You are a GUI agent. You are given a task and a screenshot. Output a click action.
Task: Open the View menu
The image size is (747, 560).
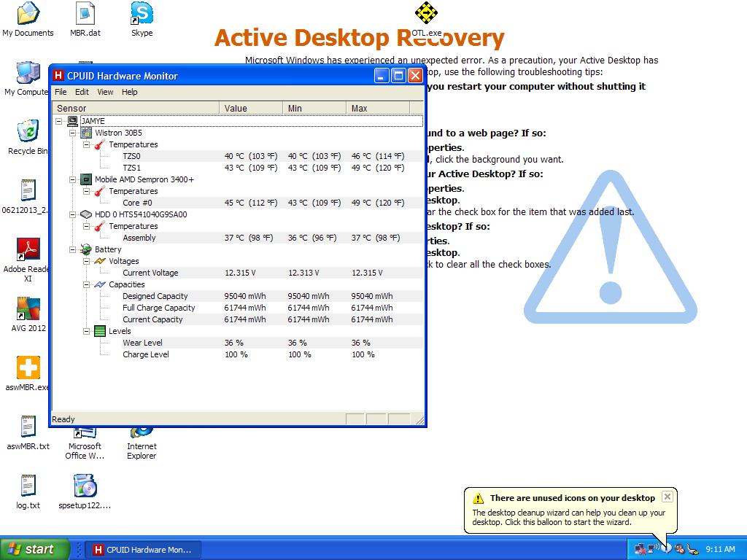tap(105, 92)
